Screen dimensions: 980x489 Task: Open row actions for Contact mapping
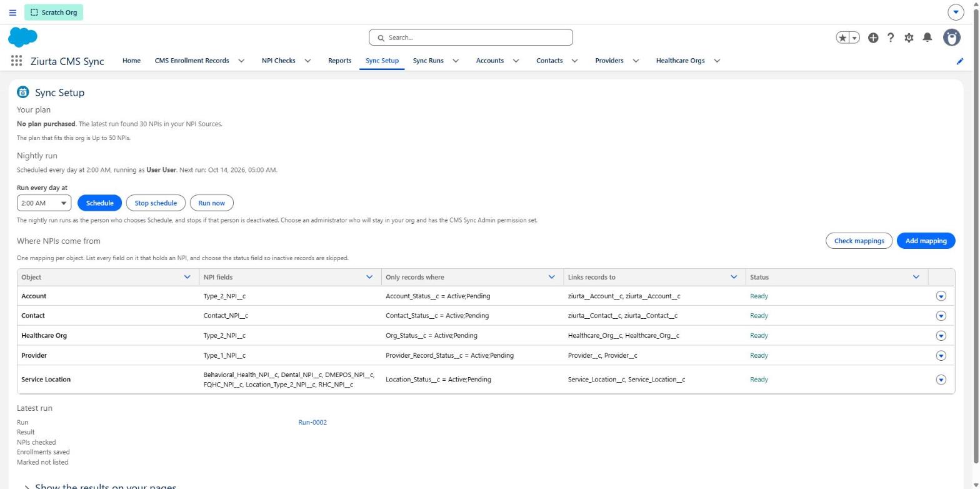(941, 316)
